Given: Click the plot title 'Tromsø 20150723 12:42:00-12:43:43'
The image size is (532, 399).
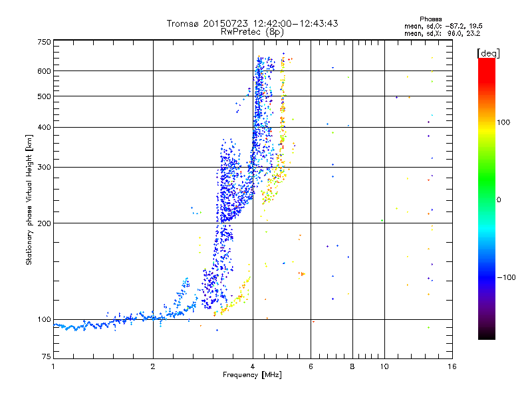Looking at the screenshot, I should pyautogui.click(x=252, y=23).
